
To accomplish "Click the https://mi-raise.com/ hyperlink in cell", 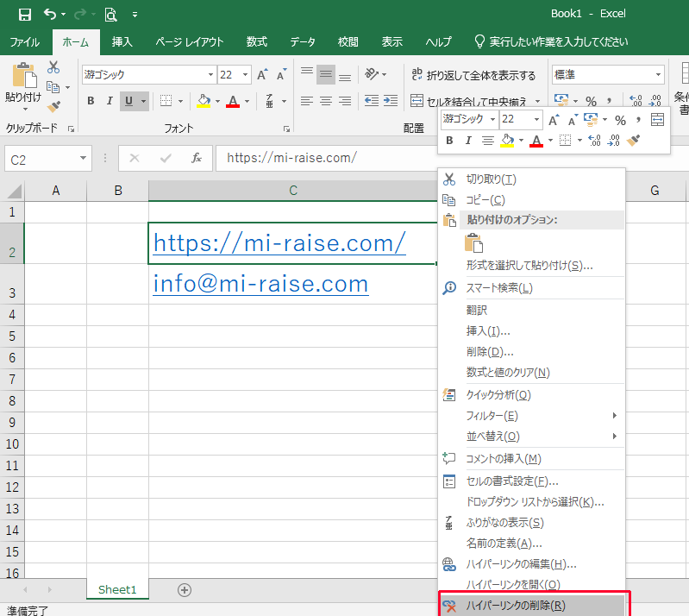I will [x=279, y=243].
